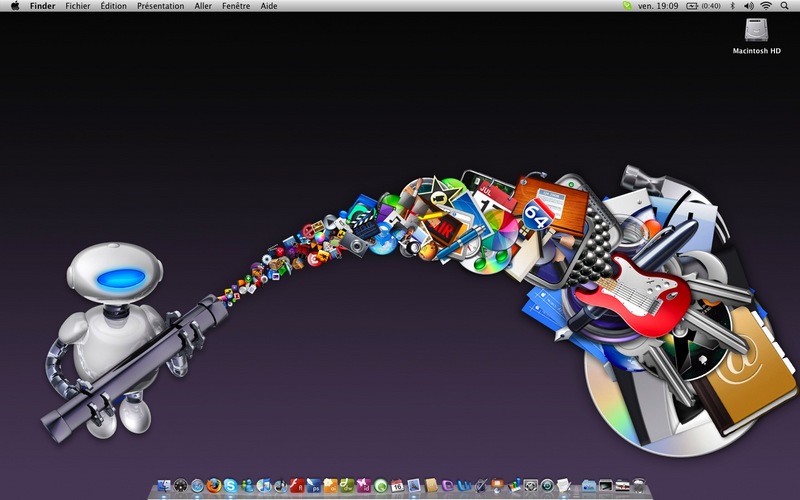Open the Wi-Fi status menu

pos(766,6)
